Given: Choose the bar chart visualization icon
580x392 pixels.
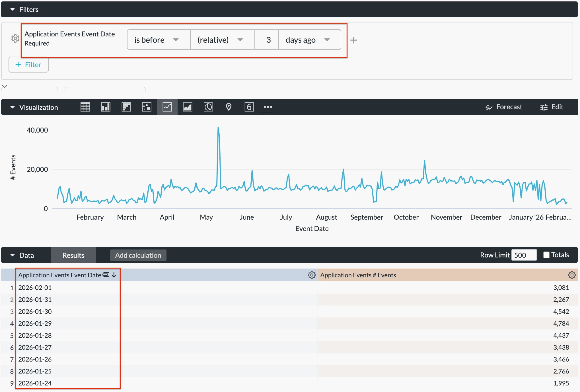Looking at the screenshot, I should pyautogui.click(x=126, y=107).
